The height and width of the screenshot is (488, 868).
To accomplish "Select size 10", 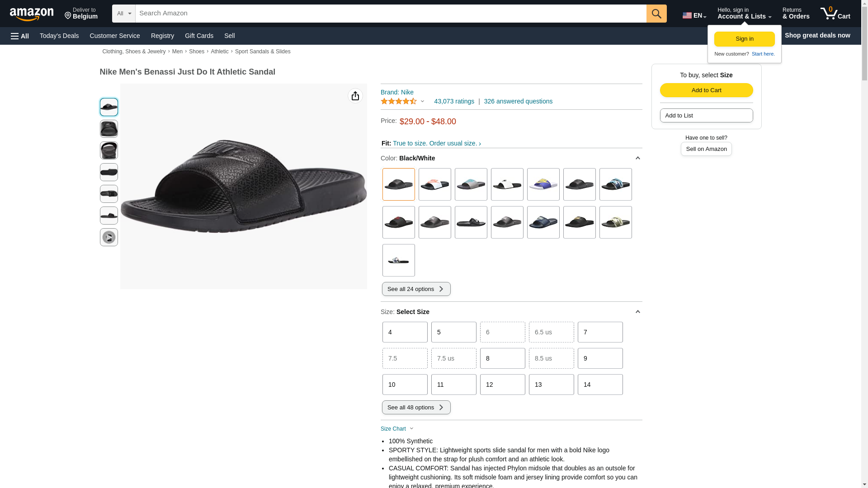I will [x=405, y=385].
